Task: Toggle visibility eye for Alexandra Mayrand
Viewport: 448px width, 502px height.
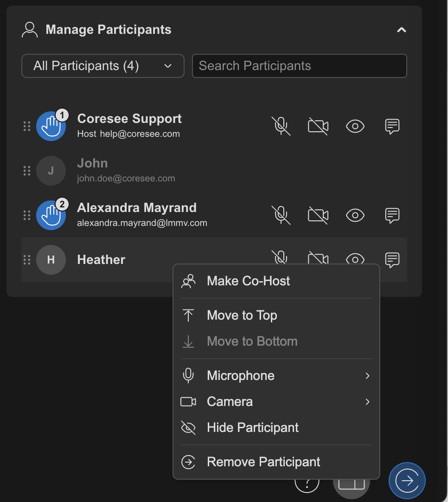Action: (x=355, y=215)
